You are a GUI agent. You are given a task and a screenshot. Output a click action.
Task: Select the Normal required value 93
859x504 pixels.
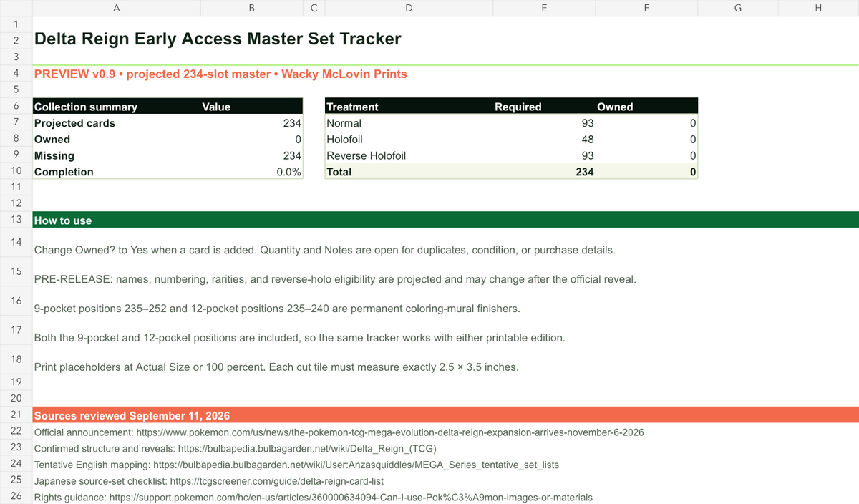(x=544, y=123)
